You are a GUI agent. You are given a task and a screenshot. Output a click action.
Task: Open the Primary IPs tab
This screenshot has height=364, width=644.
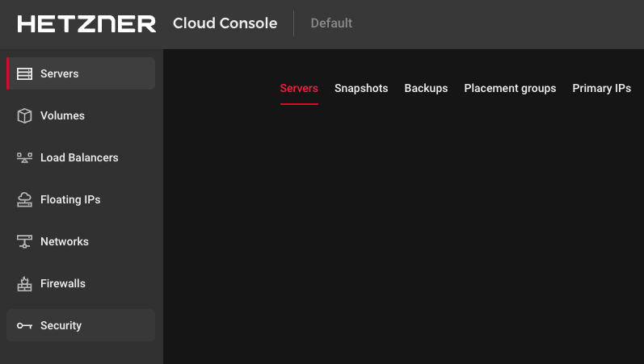[x=602, y=88]
